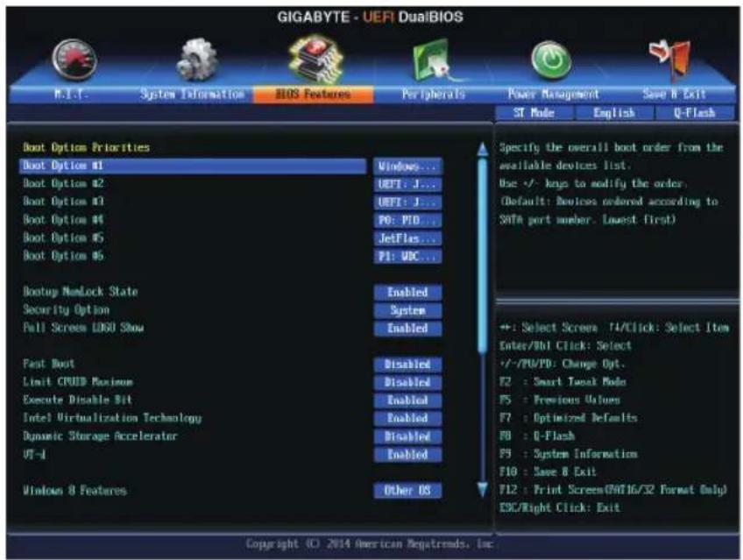This screenshot has height=560, width=743.
Task: Click the vertical scrollbar thumb
Action: [483, 256]
